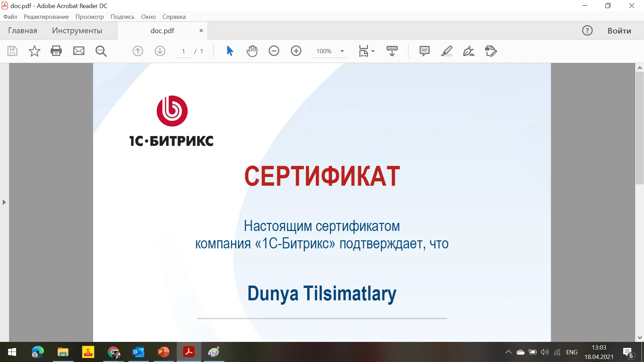Screen dimensions: 644x362
Task: Open the Windows Start menu
Action: 12,352
